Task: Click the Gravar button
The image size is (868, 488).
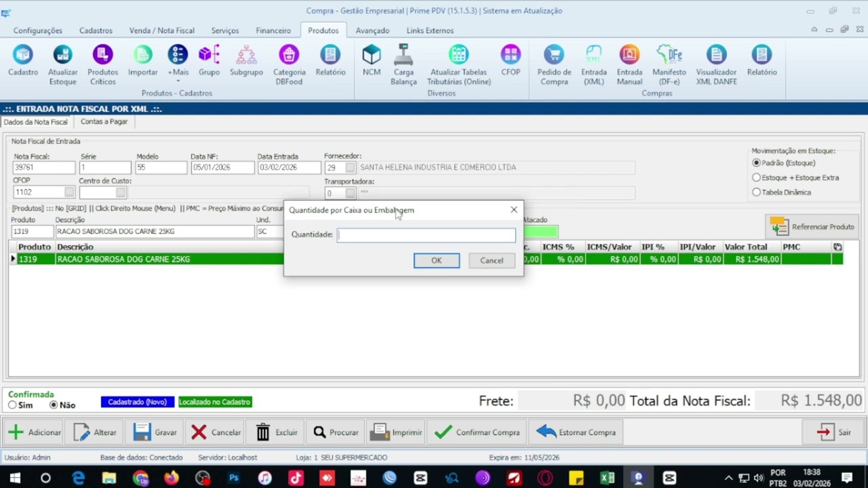Action: 155,432
